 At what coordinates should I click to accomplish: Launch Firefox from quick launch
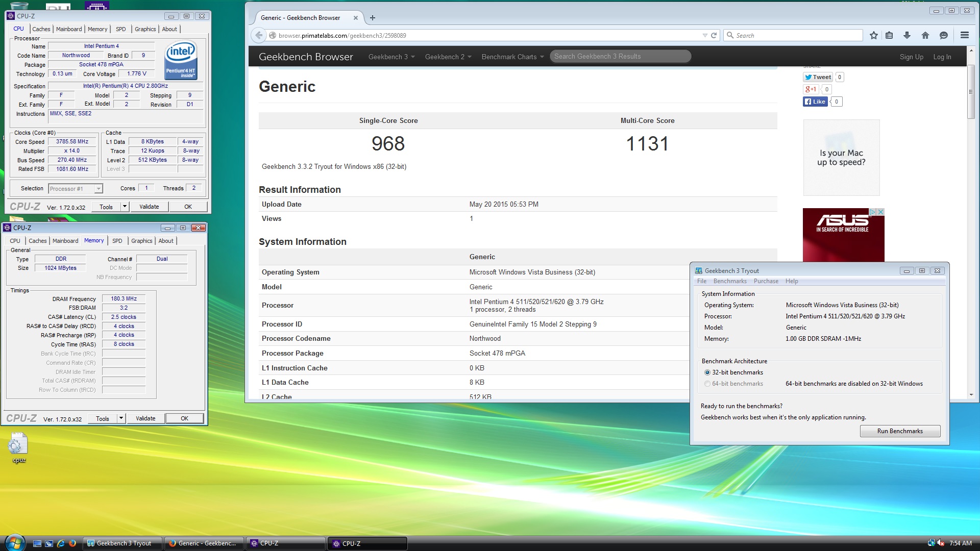pyautogui.click(x=72, y=543)
